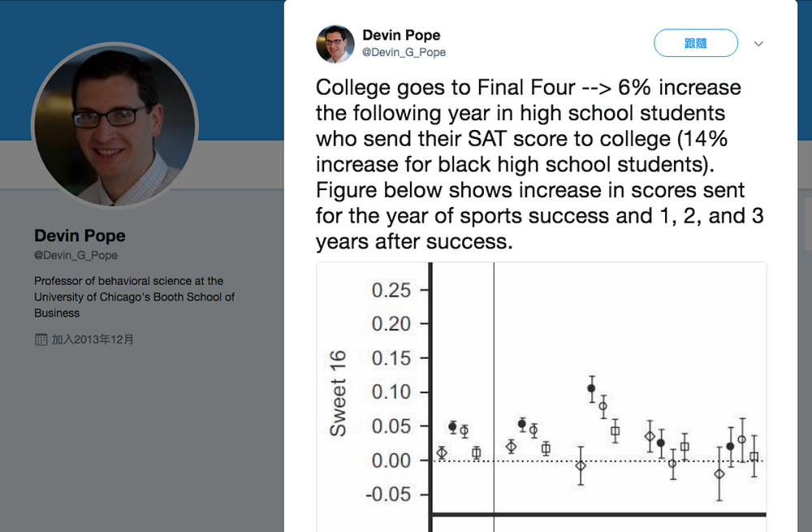
Task: Click the Sweet 16 axis label on the chart
Action: click(338, 393)
